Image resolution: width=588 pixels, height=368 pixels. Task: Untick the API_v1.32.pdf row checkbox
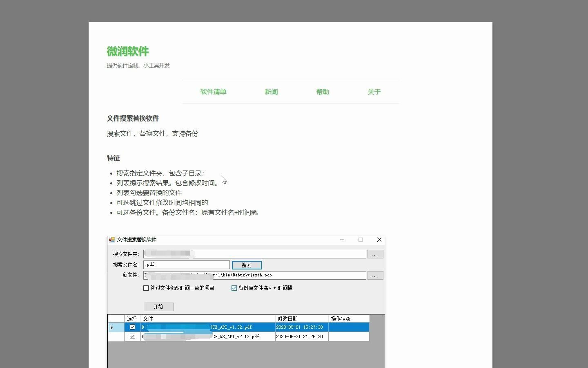pyautogui.click(x=132, y=327)
